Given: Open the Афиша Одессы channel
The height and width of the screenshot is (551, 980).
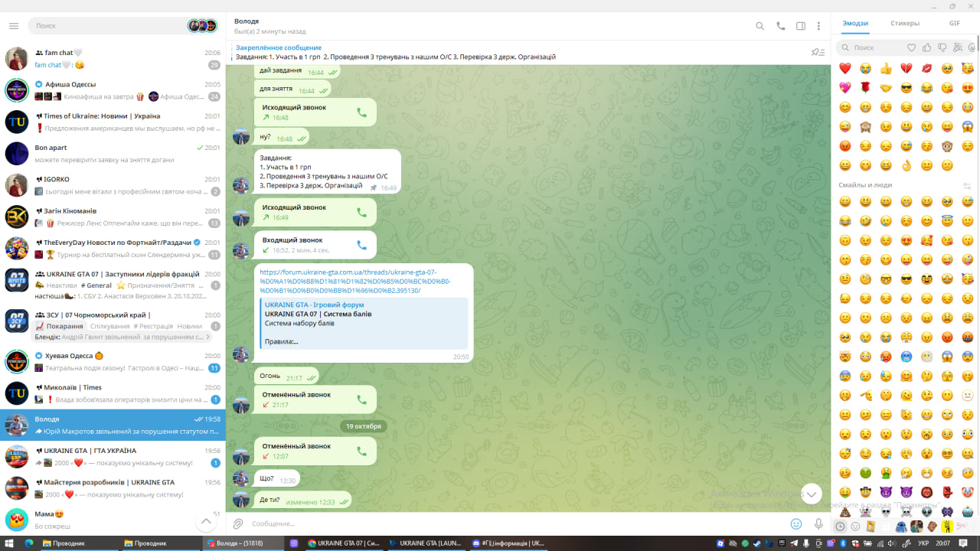Looking at the screenshot, I should pos(113,90).
